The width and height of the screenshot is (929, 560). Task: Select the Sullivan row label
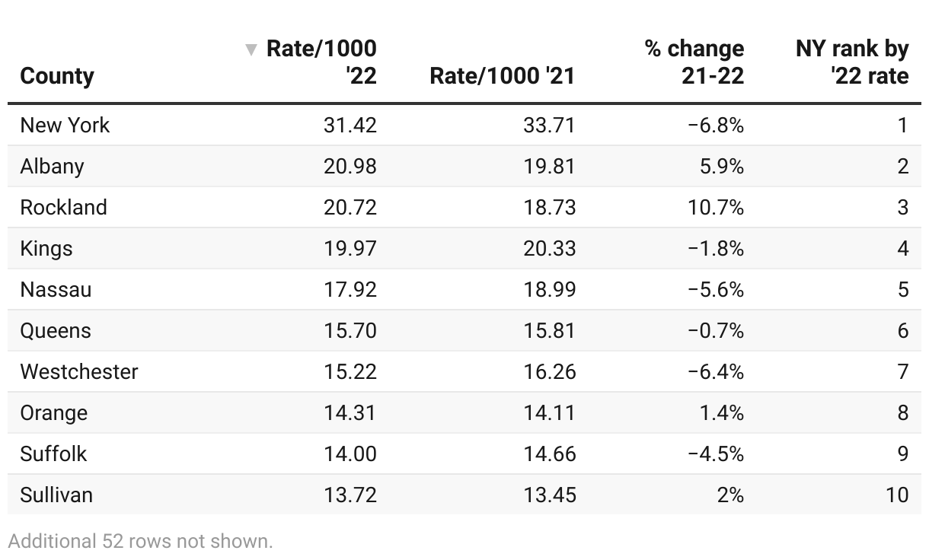coord(56,495)
